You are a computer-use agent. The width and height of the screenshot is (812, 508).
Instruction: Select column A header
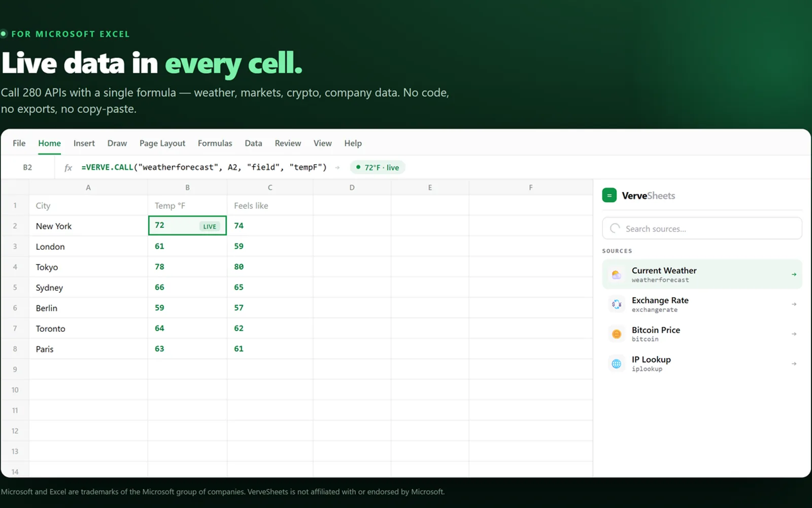pyautogui.click(x=88, y=187)
